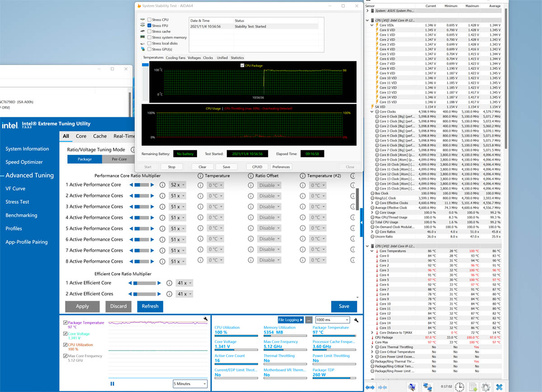
Task: Open Disable ratio offset dropdown in first row
Action: tap(269, 185)
